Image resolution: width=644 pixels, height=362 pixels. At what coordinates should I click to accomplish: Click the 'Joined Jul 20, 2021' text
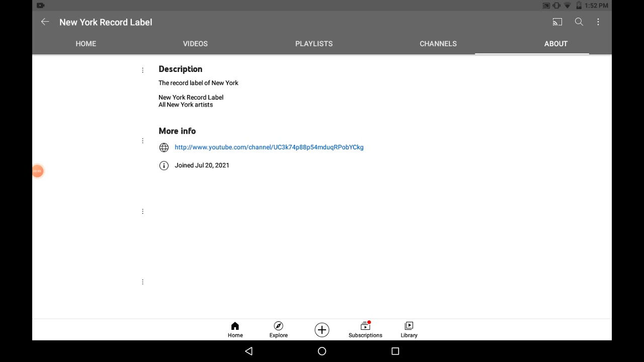202,165
